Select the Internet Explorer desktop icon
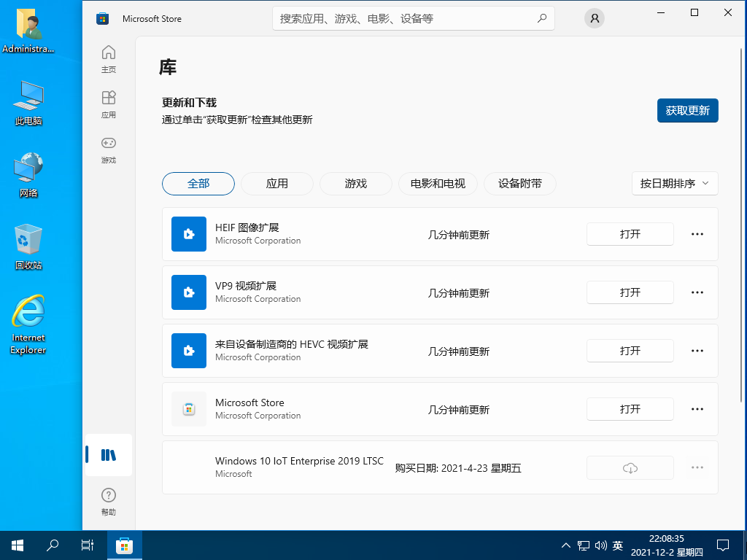This screenshot has width=747, height=560. pyautogui.click(x=28, y=324)
